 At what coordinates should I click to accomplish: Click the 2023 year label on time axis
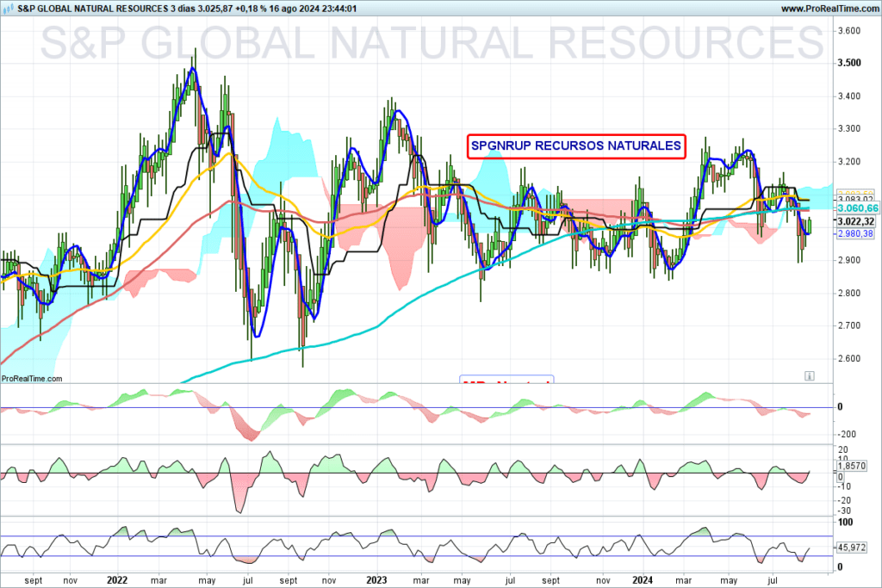tap(376, 579)
